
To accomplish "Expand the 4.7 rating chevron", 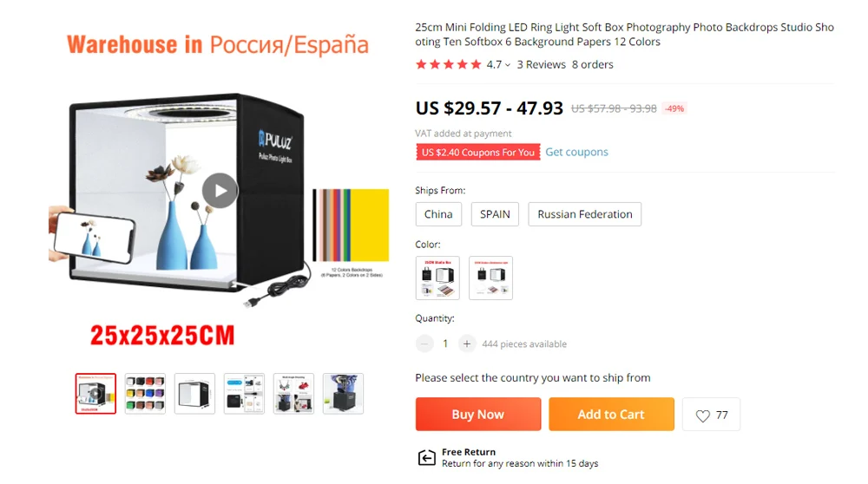I will 508,65.
